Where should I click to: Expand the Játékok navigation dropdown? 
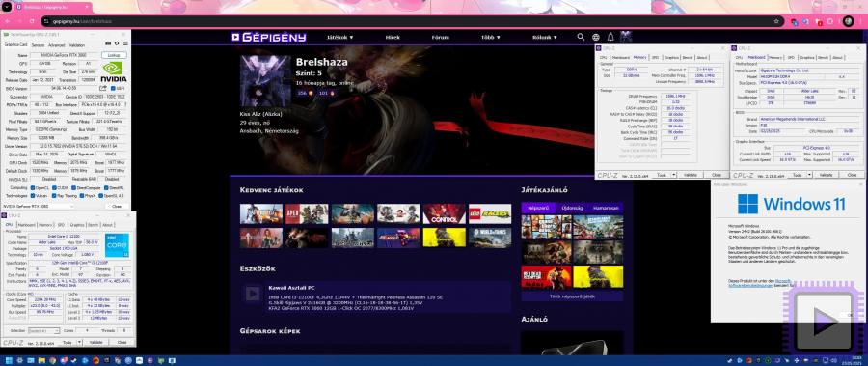coord(339,37)
